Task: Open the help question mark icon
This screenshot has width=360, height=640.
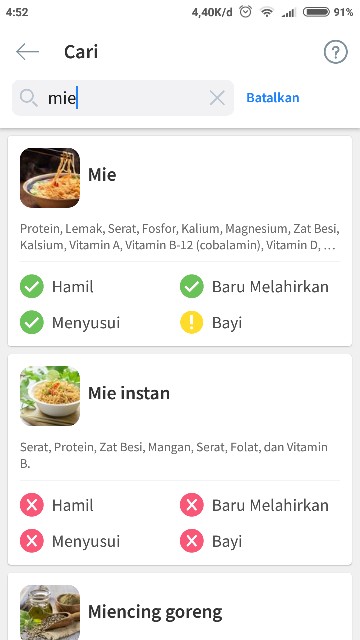Action: pos(336,52)
